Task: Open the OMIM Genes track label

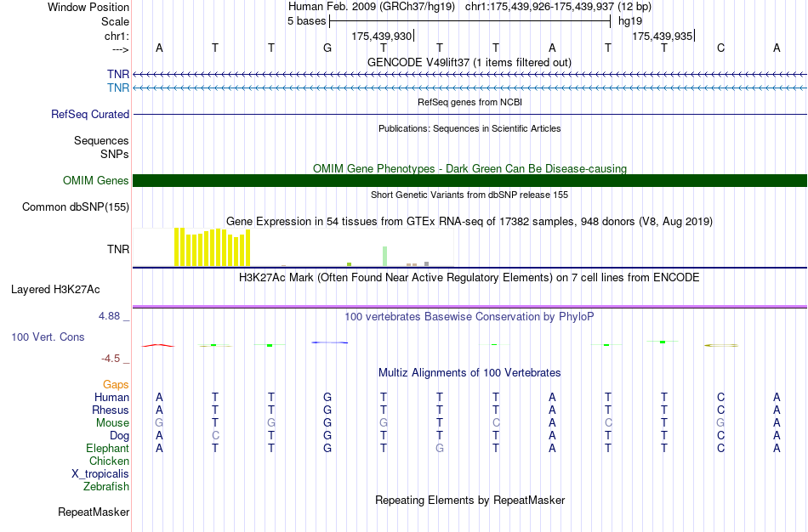Action: [96, 180]
